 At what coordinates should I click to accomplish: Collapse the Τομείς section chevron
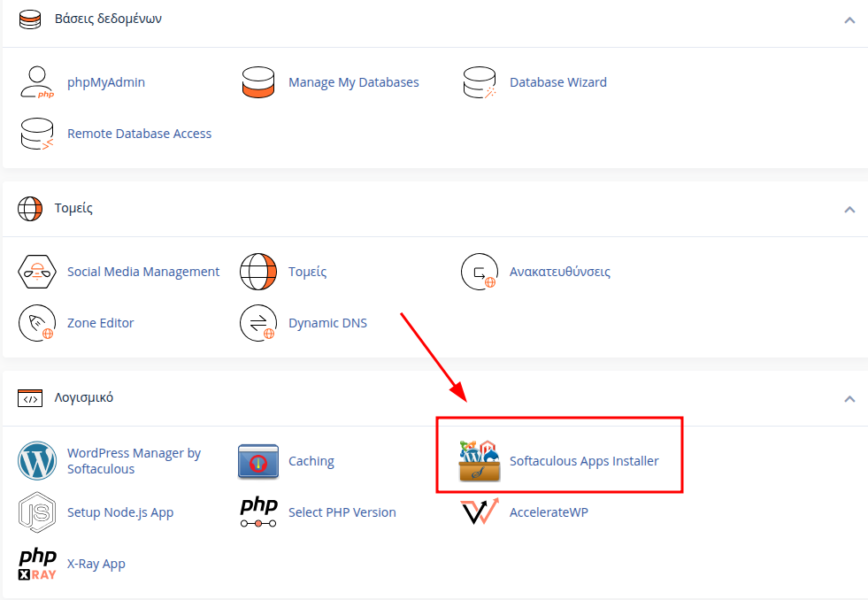click(849, 210)
